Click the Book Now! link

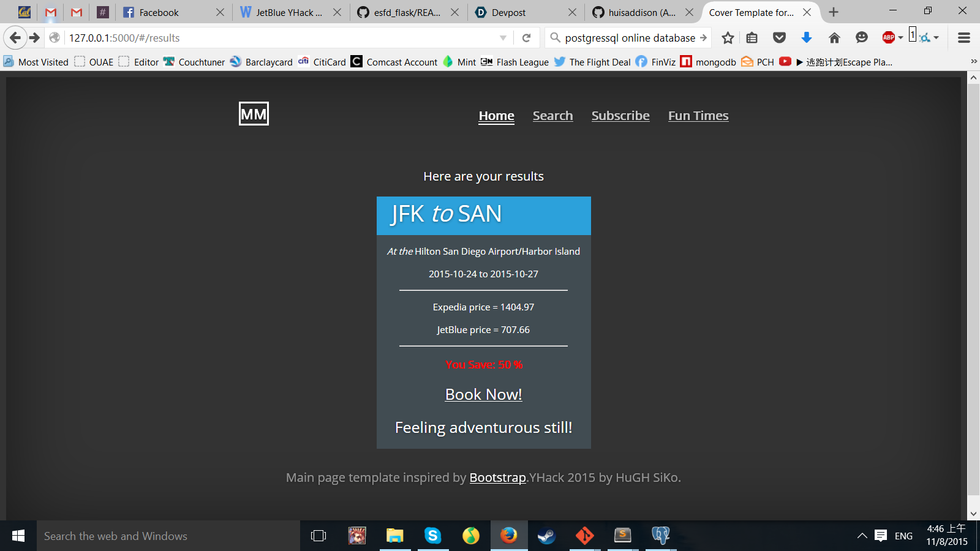point(483,395)
